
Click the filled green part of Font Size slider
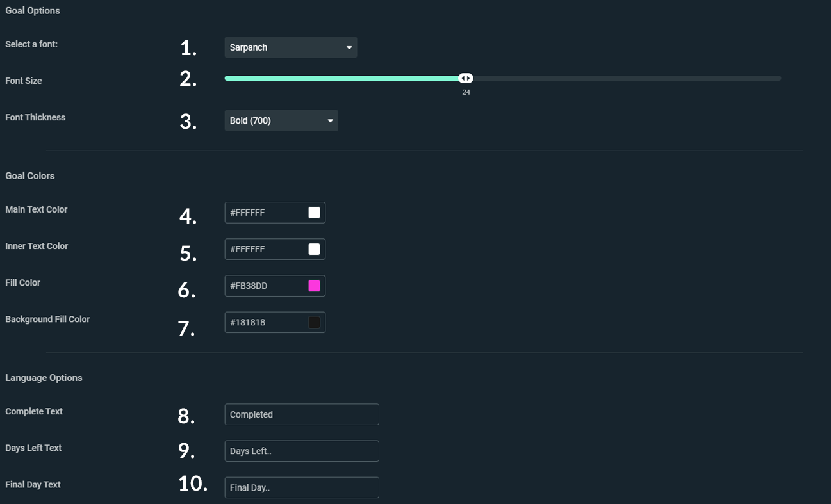(341, 78)
